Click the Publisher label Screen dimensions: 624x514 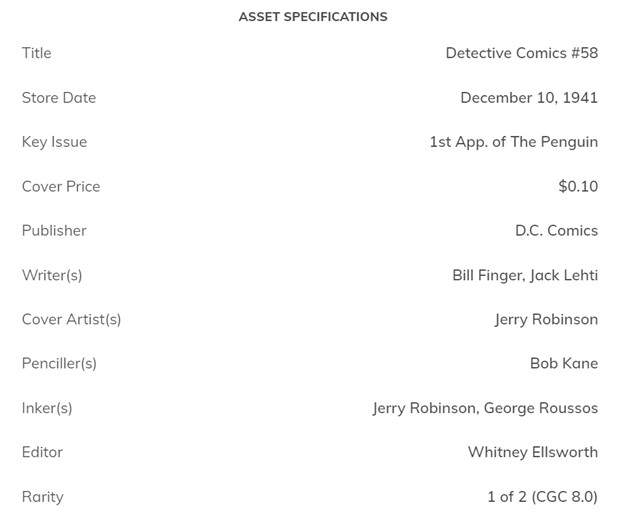point(54,231)
